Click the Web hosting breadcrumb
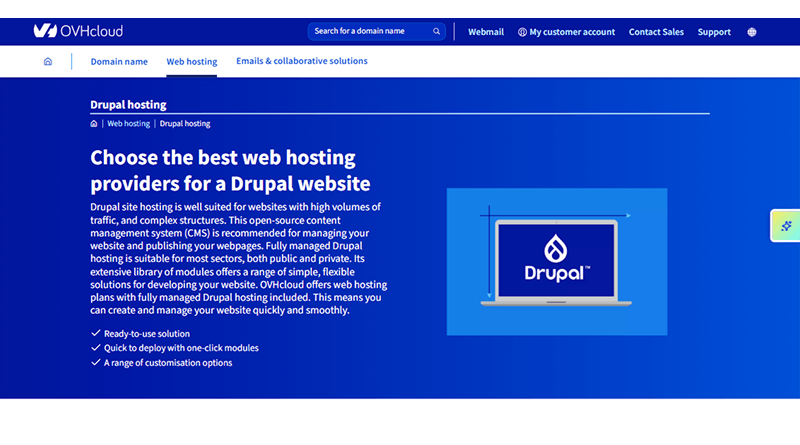Image resolution: width=800 pixels, height=445 pixels. tap(129, 123)
